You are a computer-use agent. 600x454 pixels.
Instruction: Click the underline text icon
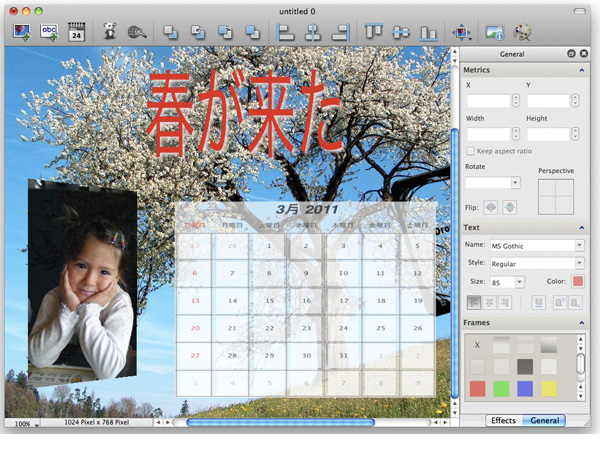pyautogui.click(x=538, y=302)
